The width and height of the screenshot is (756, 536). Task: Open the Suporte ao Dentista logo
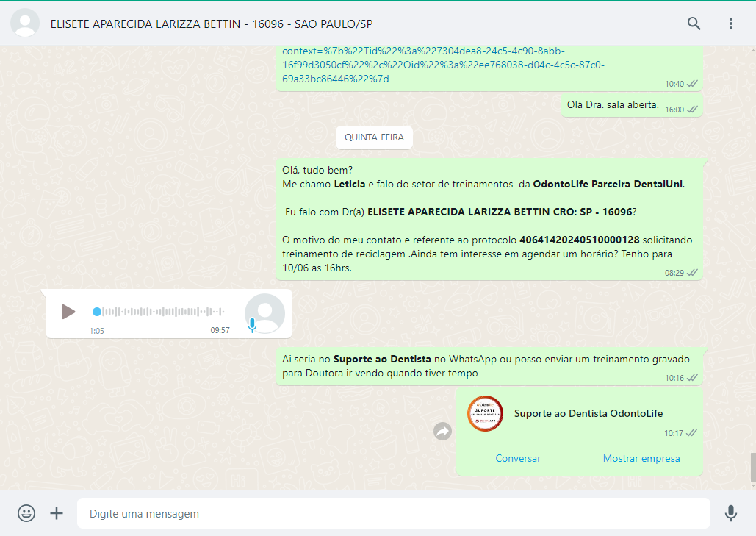click(485, 414)
